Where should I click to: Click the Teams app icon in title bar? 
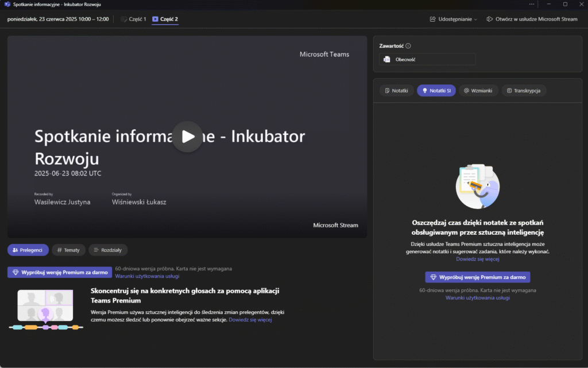click(x=7, y=5)
